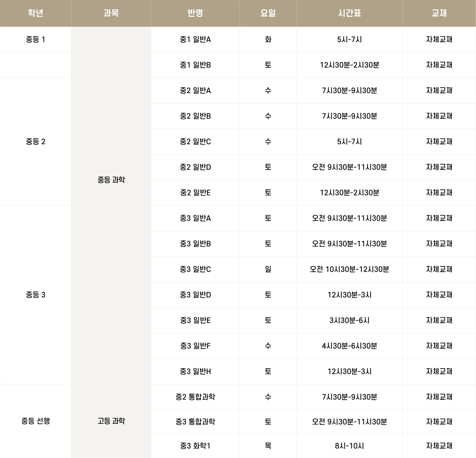
Task: Select class 중3 일반F
Action: coord(195,346)
